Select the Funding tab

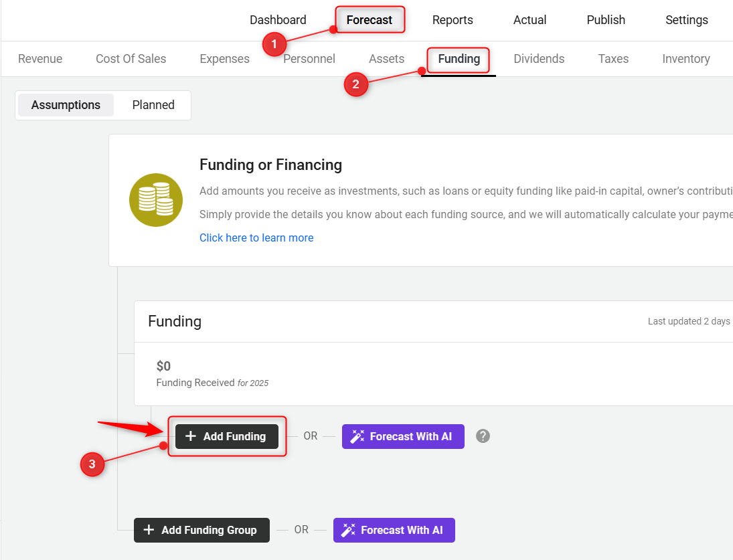coord(459,59)
